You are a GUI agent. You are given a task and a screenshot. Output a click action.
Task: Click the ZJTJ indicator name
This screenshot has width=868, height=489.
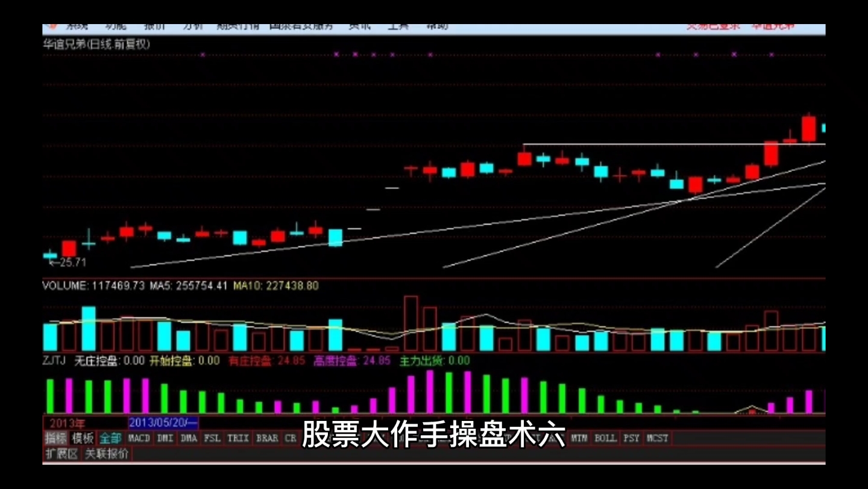(54, 361)
